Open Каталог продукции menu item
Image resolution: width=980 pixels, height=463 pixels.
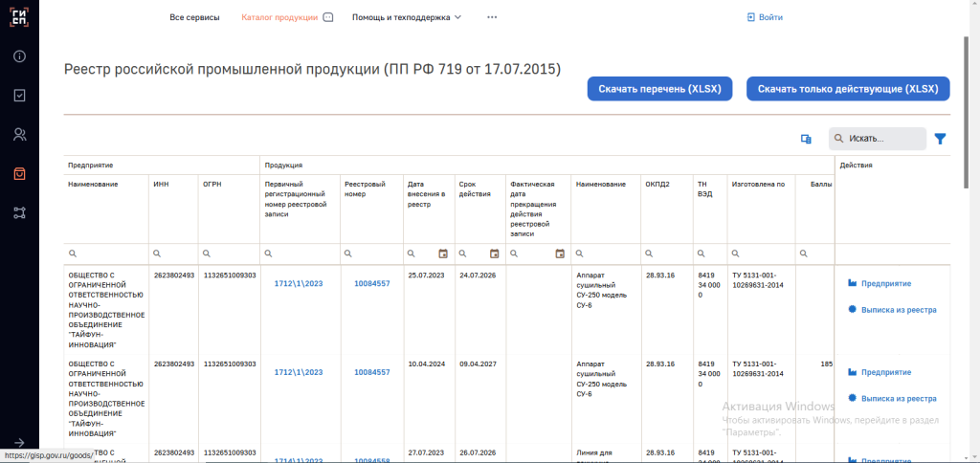279,17
